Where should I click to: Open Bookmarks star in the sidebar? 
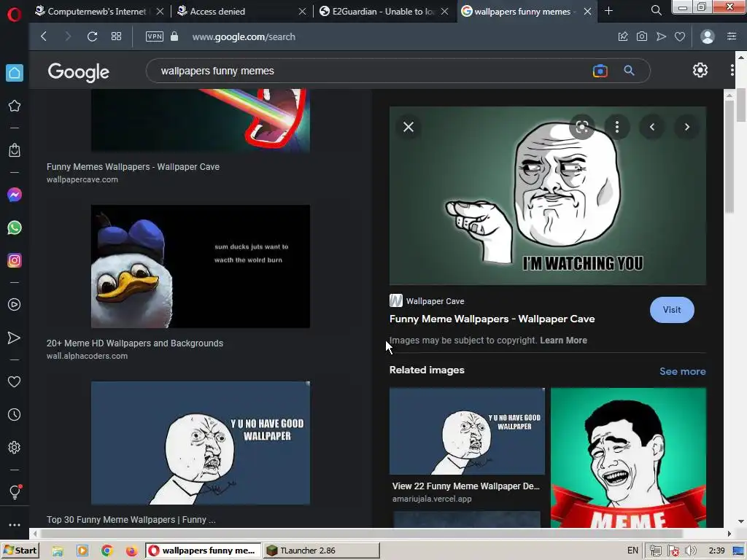15,106
